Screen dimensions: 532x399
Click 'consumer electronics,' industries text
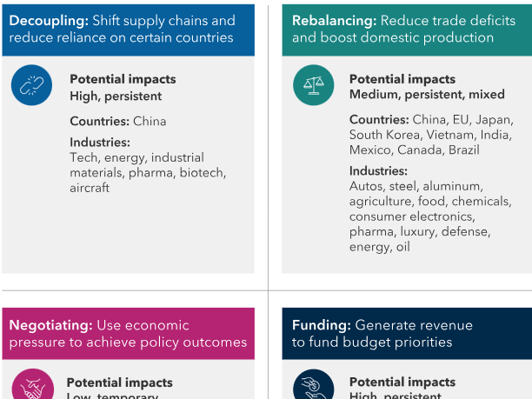pos(412,216)
